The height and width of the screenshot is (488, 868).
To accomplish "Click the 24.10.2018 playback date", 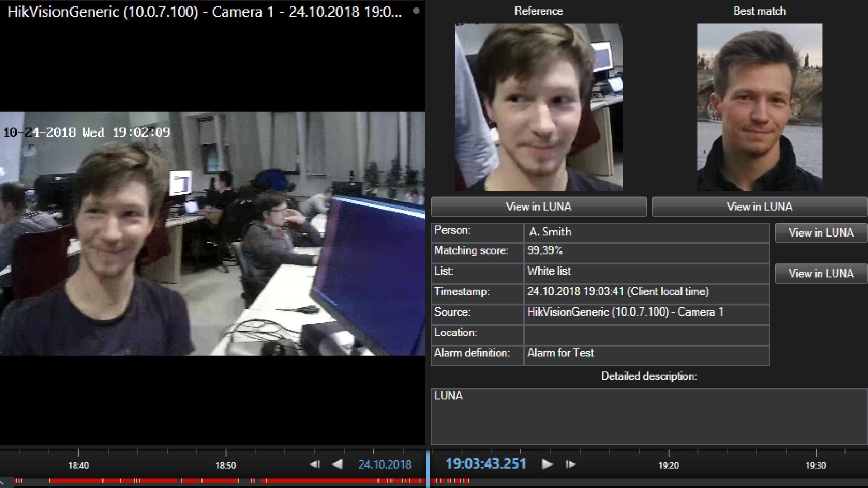I will 385,465.
